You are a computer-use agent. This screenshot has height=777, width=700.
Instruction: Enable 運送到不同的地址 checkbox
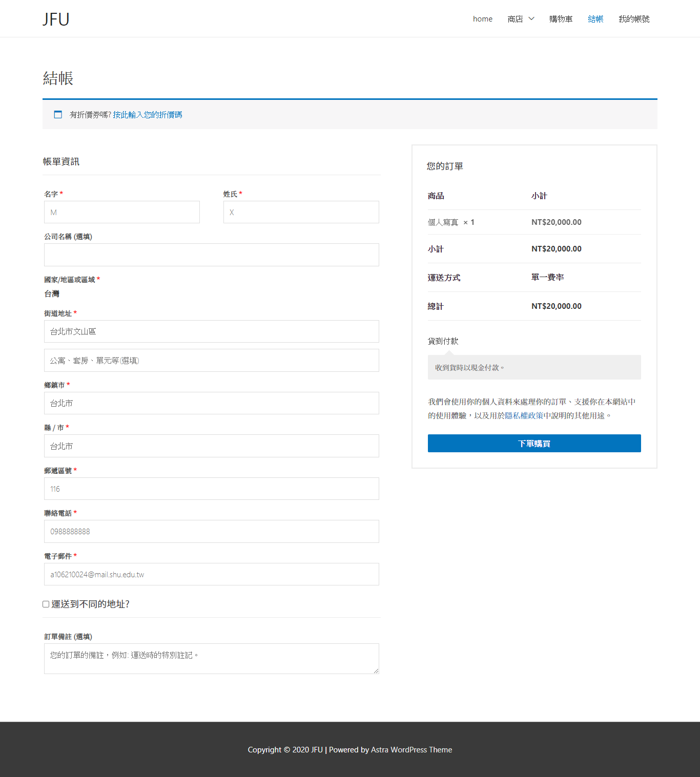point(46,604)
